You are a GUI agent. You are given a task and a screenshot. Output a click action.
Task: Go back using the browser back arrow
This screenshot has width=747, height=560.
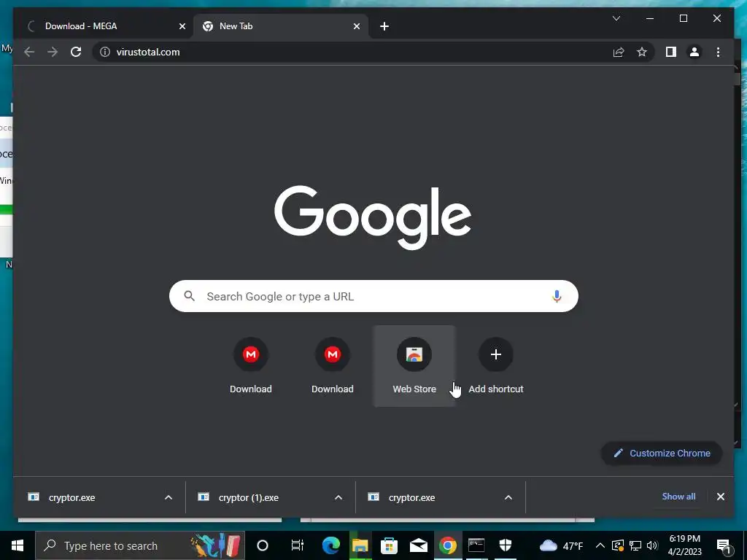point(29,52)
